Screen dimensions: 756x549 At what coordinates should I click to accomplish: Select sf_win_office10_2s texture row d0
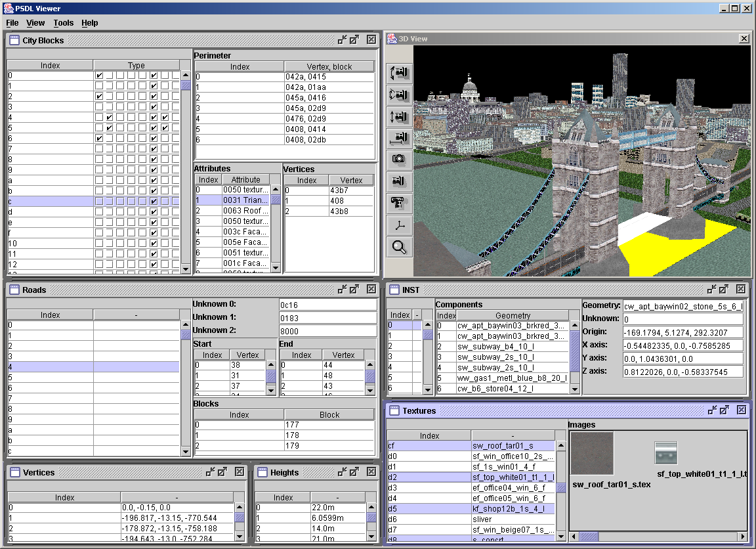[513, 456]
